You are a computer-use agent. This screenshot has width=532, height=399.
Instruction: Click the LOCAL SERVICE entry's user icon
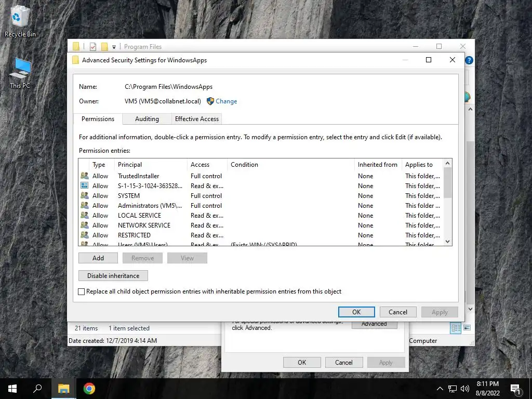[x=85, y=215]
